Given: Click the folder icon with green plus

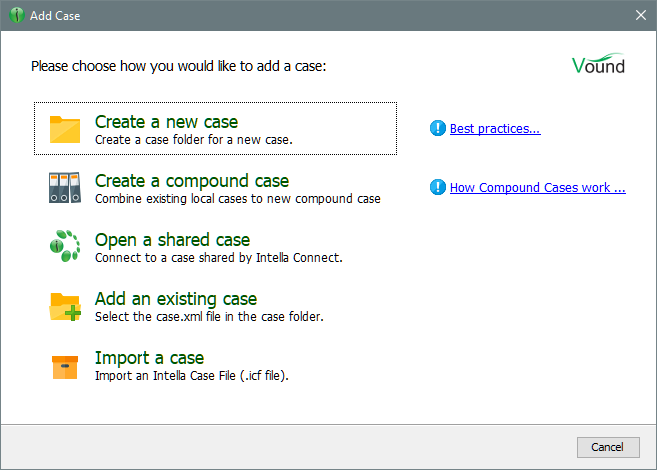Looking at the screenshot, I should [x=65, y=306].
